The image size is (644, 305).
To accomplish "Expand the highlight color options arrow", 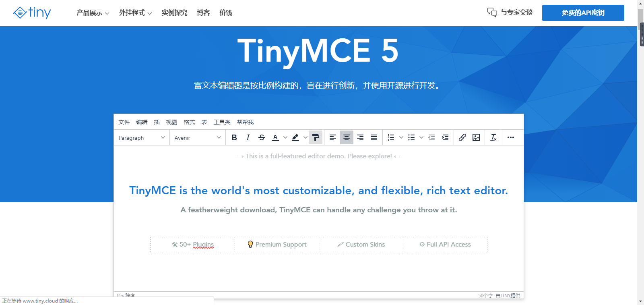I will click(305, 137).
